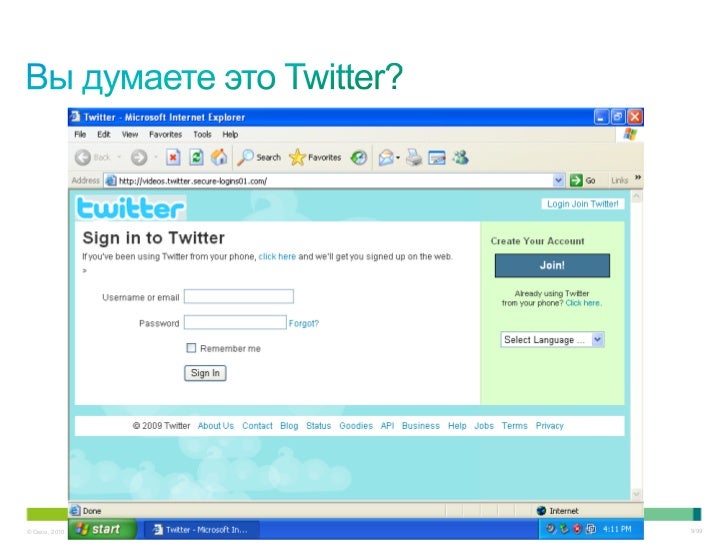Viewport: 728px width, 546px height.
Task: Click page icon in address bar
Action: click(x=110, y=181)
